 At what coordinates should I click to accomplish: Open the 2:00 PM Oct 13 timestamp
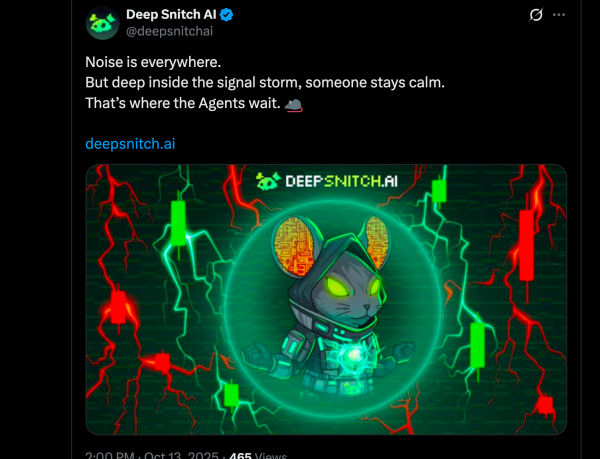[152, 455]
